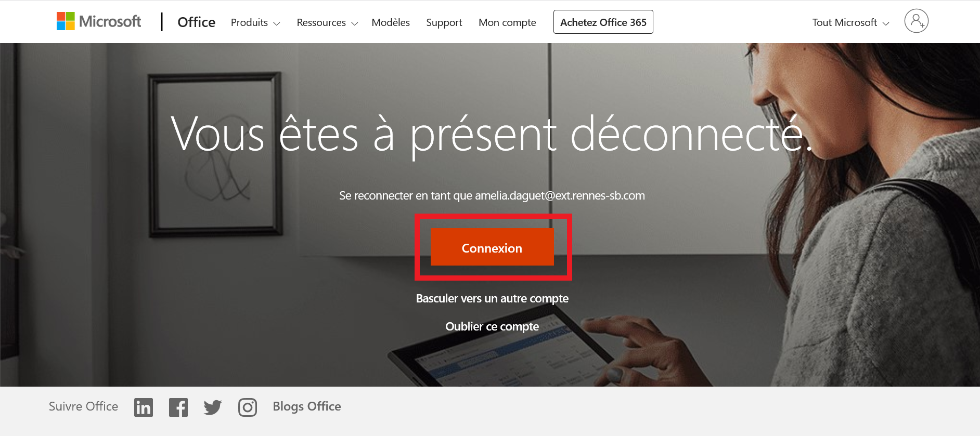Expand the Produits dropdown menu
This screenshot has height=436, width=980.
tap(255, 22)
